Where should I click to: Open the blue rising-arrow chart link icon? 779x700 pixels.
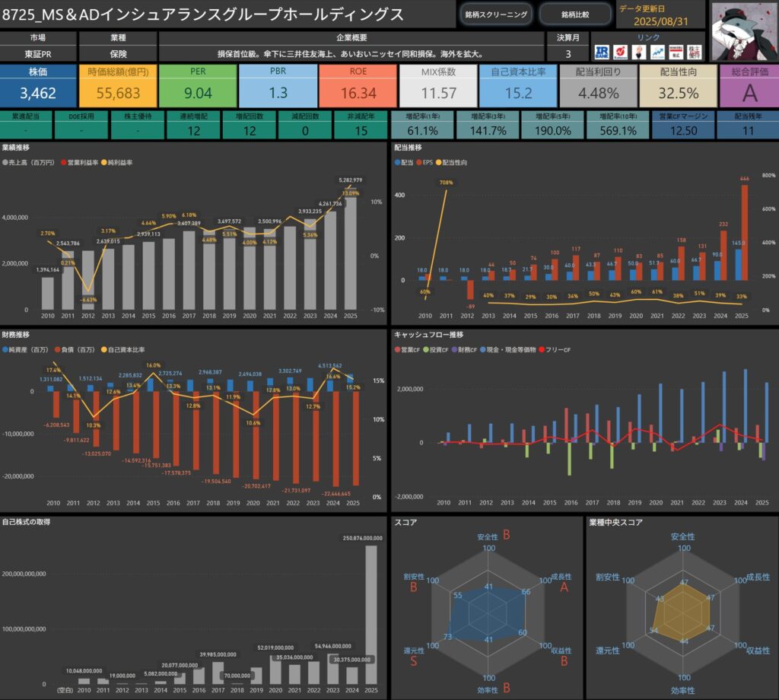[x=657, y=52]
